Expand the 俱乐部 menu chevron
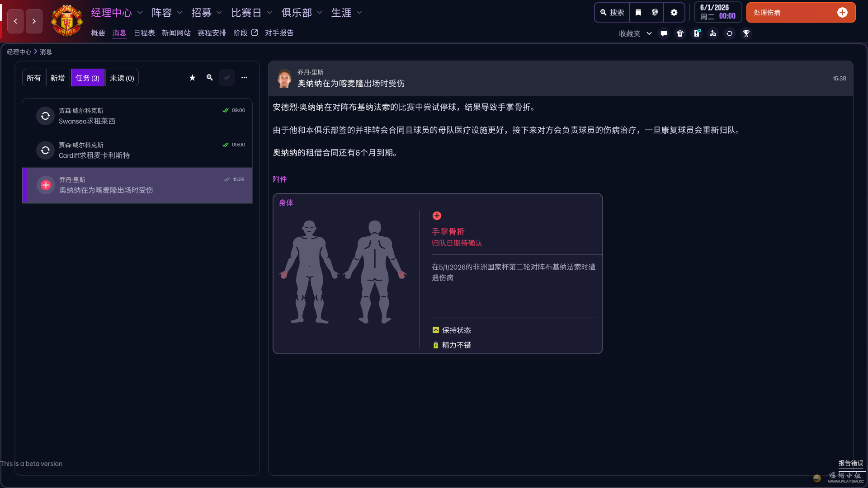The image size is (868, 488). (320, 13)
